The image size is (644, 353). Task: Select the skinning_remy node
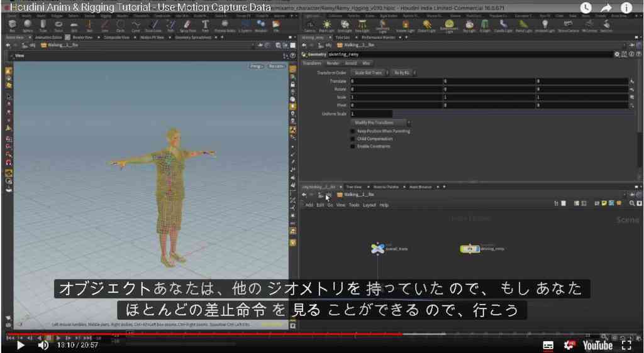(x=470, y=249)
